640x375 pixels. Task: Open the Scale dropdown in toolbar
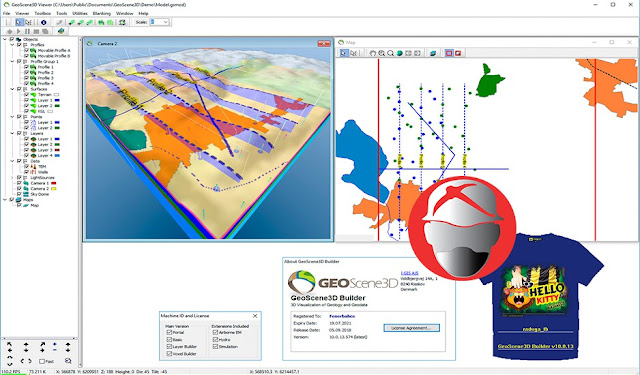click(165, 22)
